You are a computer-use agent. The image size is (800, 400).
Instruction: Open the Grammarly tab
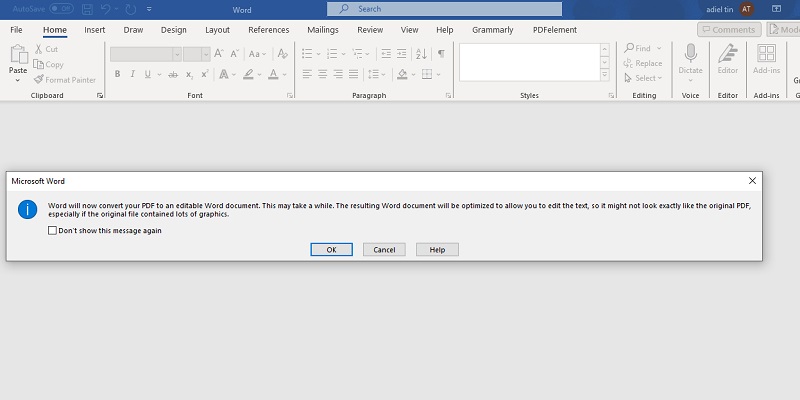point(493,30)
